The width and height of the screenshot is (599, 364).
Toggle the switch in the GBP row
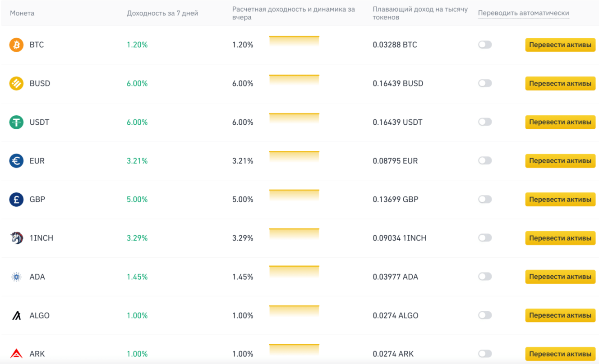click(x=485, y=199)
